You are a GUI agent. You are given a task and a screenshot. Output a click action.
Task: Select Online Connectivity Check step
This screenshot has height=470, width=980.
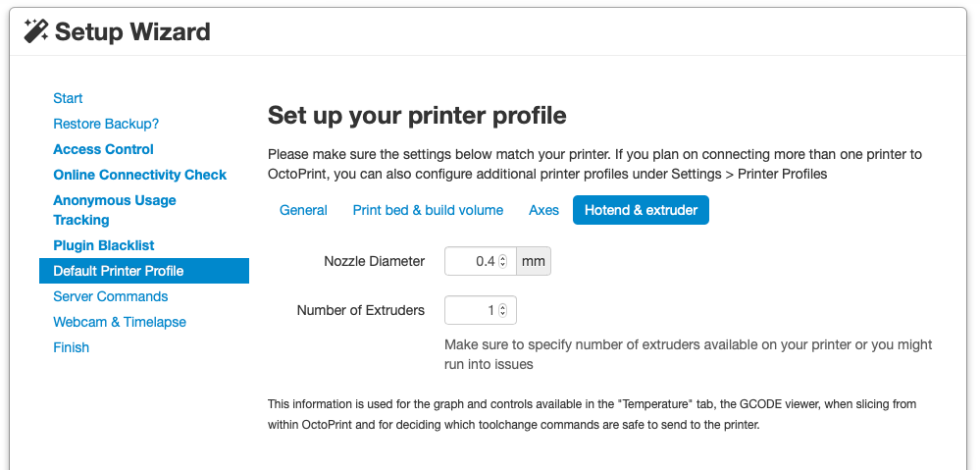pos(139,175)
